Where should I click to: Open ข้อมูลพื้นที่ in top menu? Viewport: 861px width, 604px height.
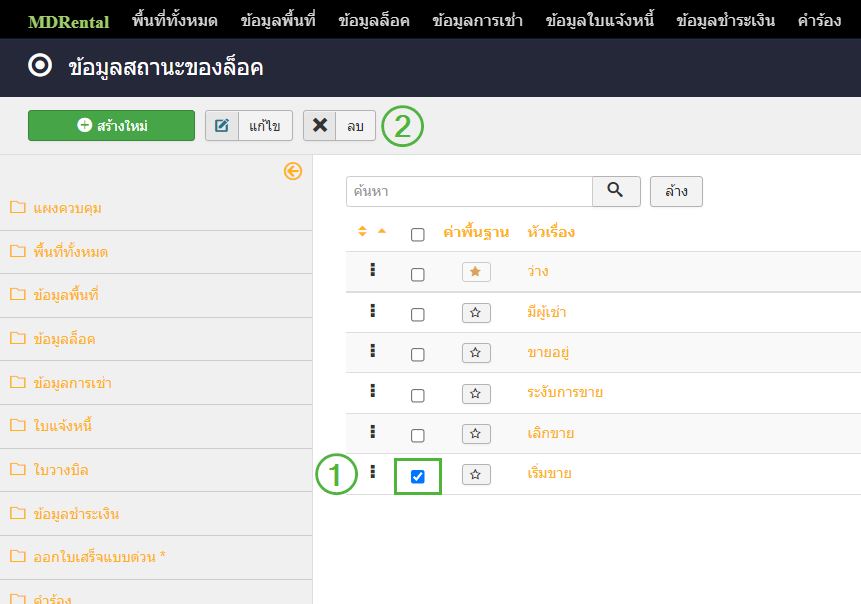pos(278,21)
